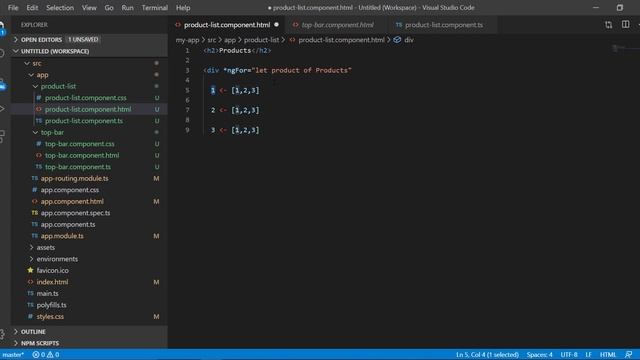Open app.module.ts file
Image resolution: width=640 pixels, height=360 pixels.
point(62,236)
